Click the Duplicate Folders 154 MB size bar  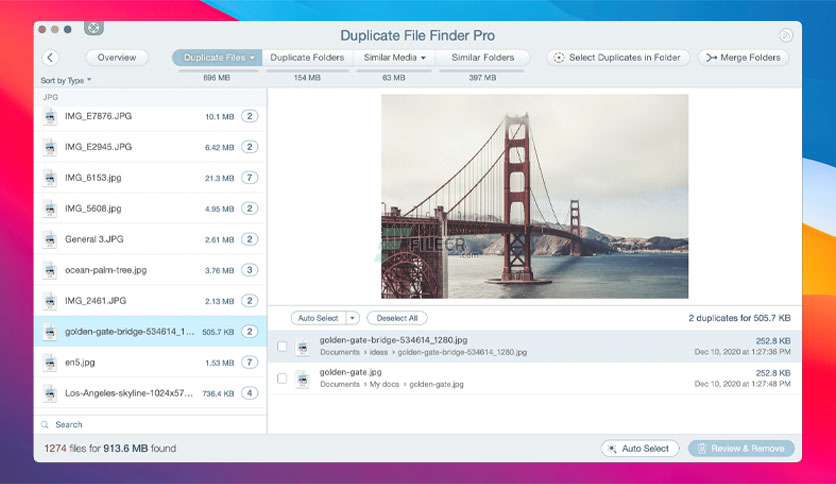pos(307,70)
